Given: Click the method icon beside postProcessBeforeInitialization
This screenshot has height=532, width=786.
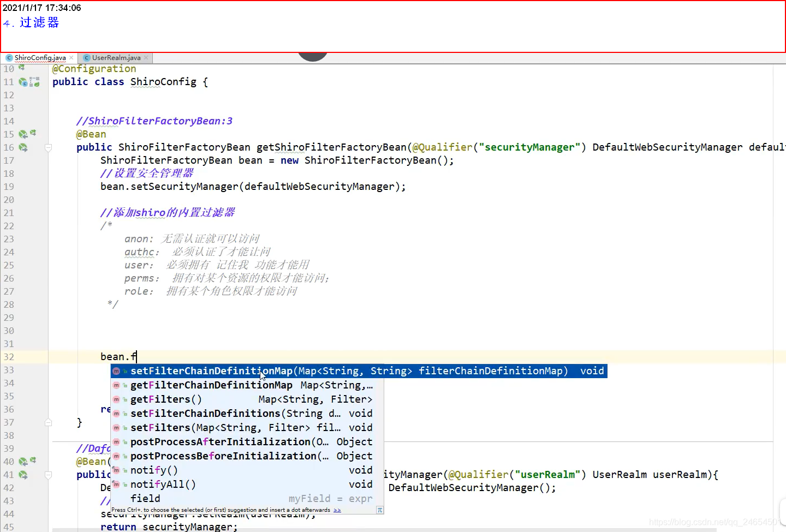Looking at the screenshot, I should (x=116, y=456).
